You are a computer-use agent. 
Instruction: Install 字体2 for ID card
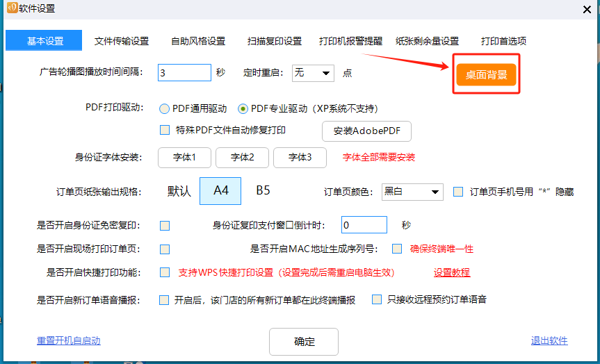point(242,158)
